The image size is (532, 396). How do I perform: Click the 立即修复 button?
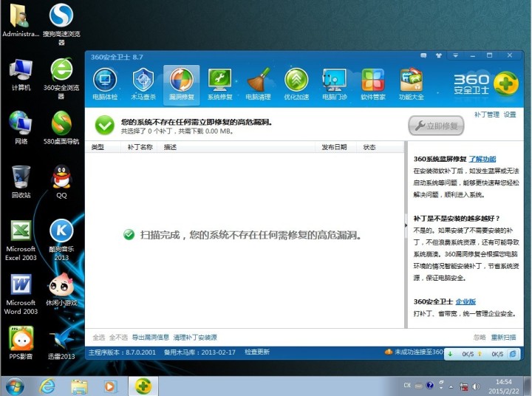(436, 126)
